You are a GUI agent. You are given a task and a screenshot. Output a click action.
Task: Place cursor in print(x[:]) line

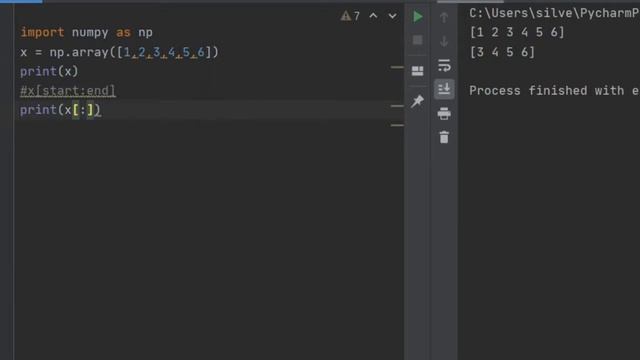tap(60, 110)
